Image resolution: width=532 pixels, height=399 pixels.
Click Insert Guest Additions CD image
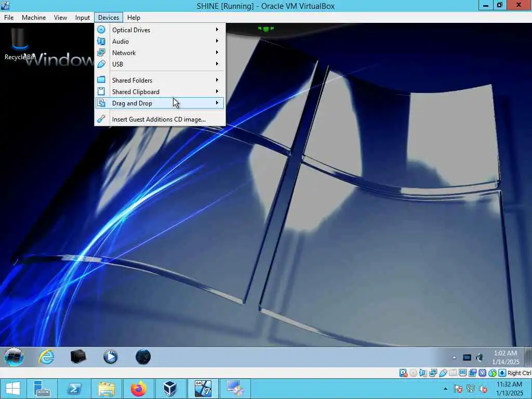click(159, 119)
